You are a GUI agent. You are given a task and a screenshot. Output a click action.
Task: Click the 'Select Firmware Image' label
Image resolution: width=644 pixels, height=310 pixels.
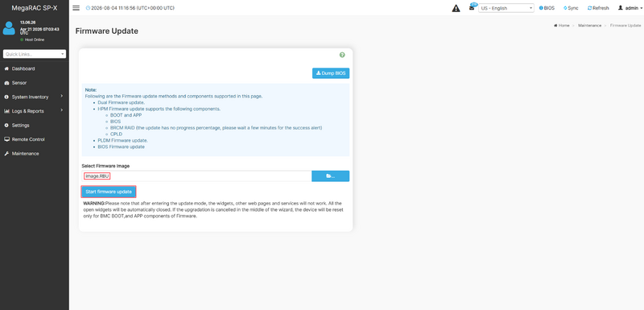pos(105,166)
